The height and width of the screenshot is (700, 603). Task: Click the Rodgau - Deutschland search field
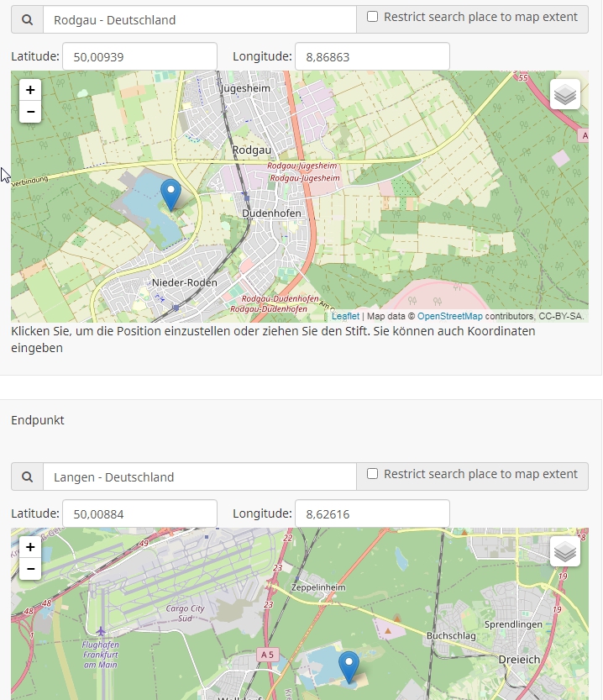[x=199, y=19]
